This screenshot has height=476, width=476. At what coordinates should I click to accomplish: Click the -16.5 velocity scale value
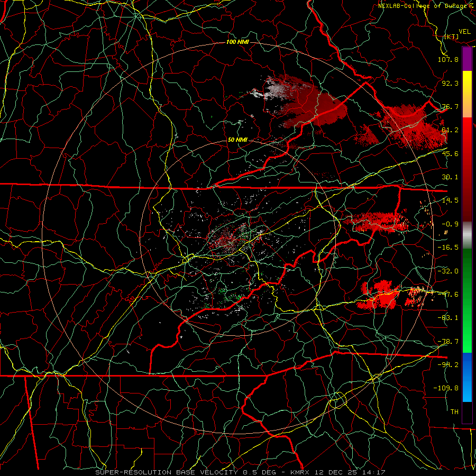(448, 248)
